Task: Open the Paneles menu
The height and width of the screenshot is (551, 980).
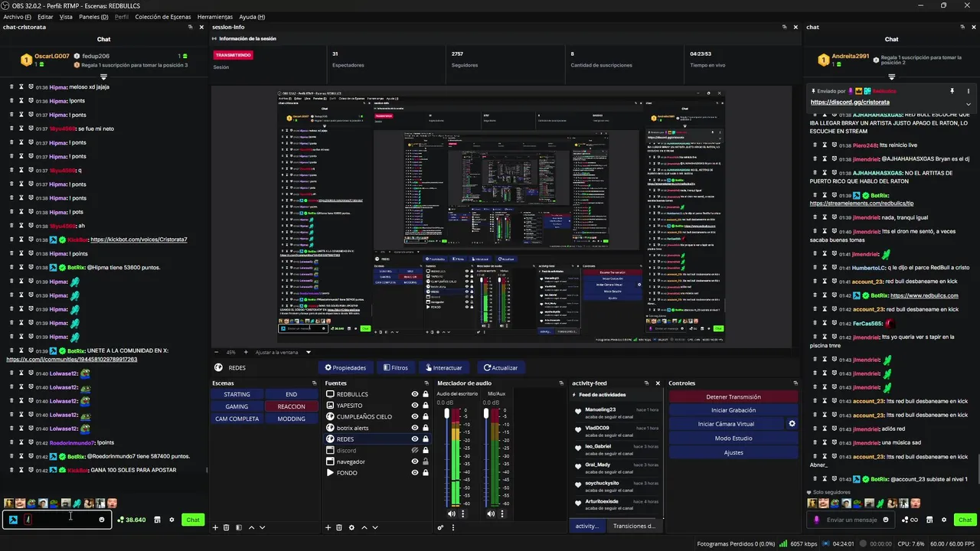Action: pyautogui.click(x=93, y=17)
